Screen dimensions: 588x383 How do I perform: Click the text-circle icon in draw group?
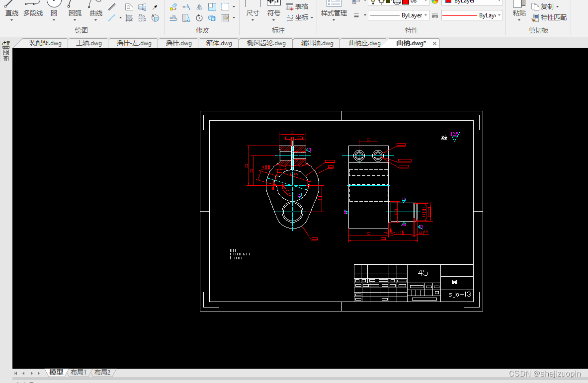point(155,17)
